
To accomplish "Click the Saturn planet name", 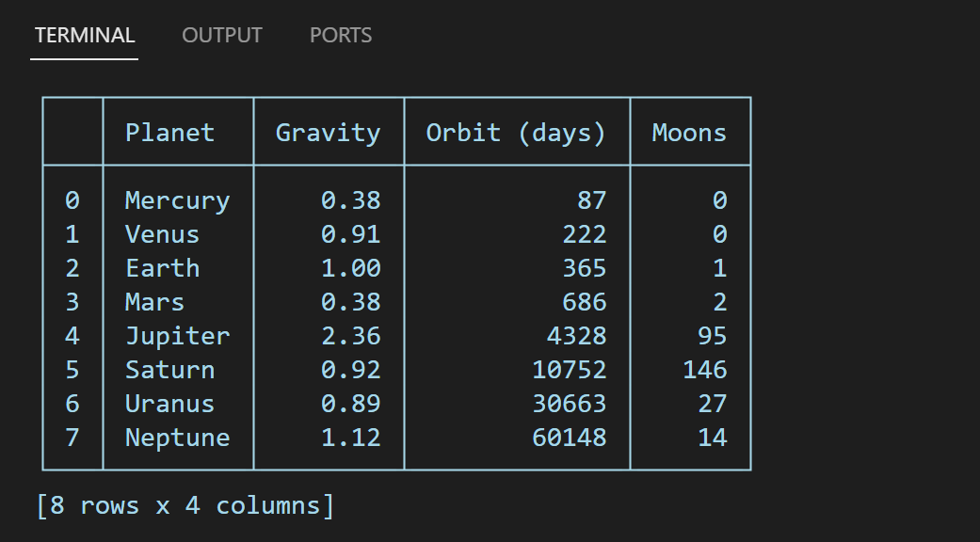I will [x=169, y=370].
